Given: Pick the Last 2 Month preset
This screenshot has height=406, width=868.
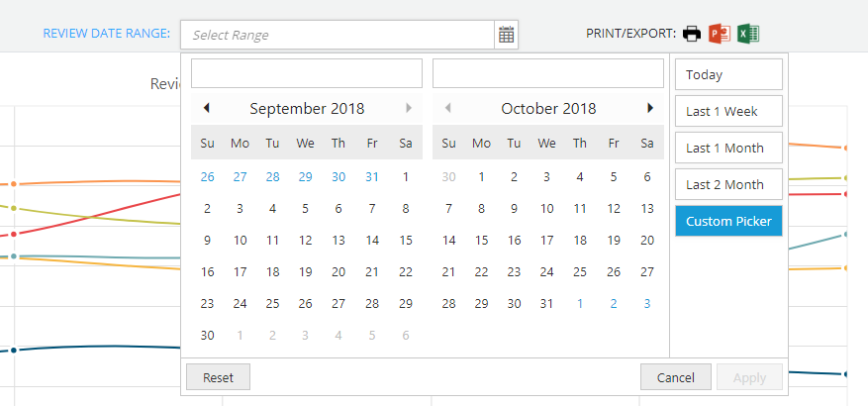Looking at the screenshot, I should click(728, 184).
